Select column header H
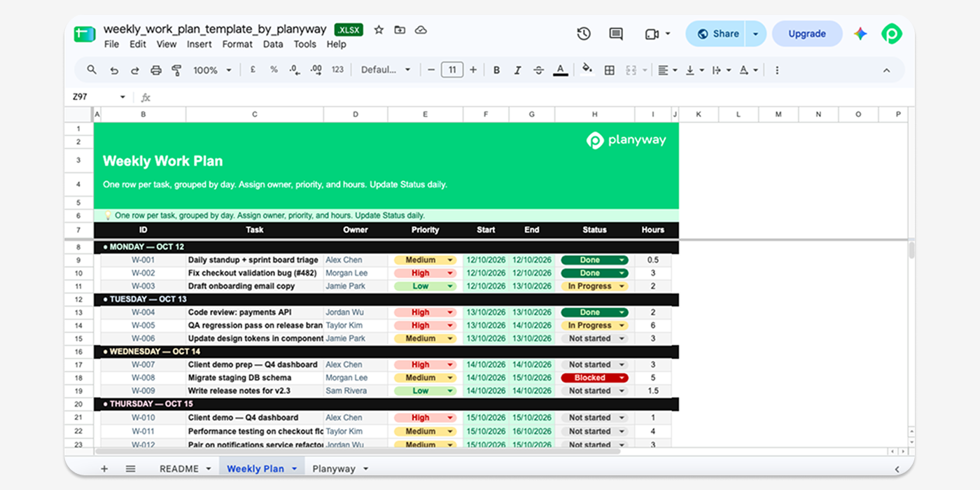Image resolution: width=980 pixels, height=490 pixels. click(594, 115)
